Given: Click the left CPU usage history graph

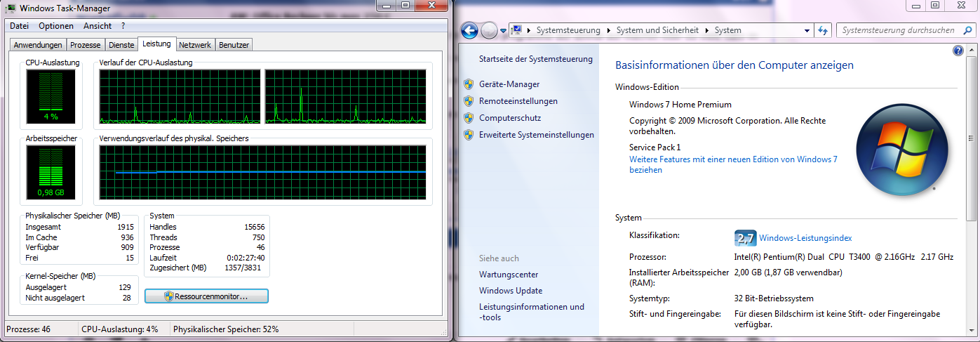Looking at the screenshot, I should tap(180, 96).
